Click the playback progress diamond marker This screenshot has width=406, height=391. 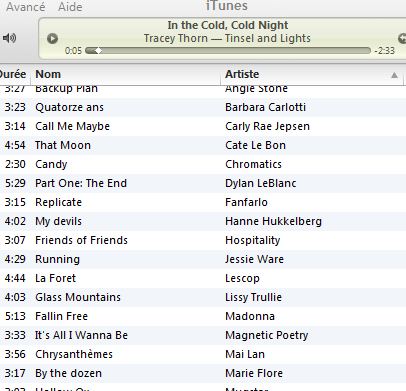point(98,51)
